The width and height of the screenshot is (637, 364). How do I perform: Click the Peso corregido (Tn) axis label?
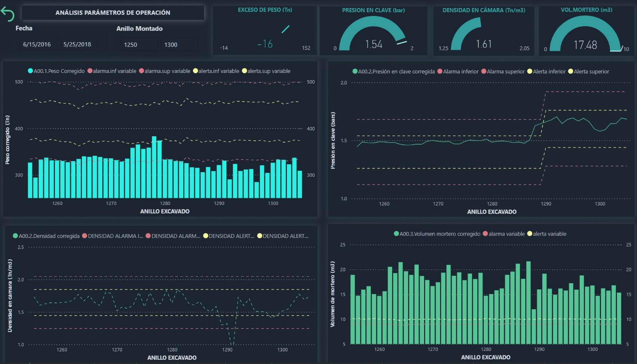point(7,140)
